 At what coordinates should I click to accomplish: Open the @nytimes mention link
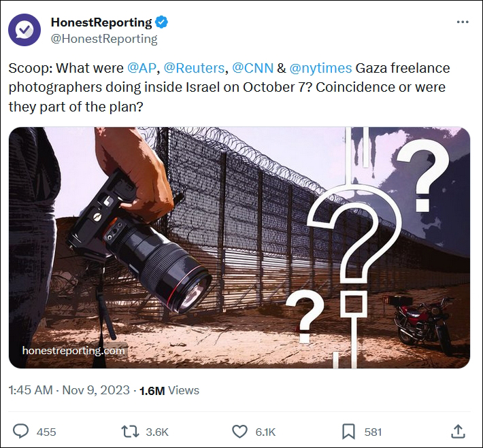(x=320, y=68)
